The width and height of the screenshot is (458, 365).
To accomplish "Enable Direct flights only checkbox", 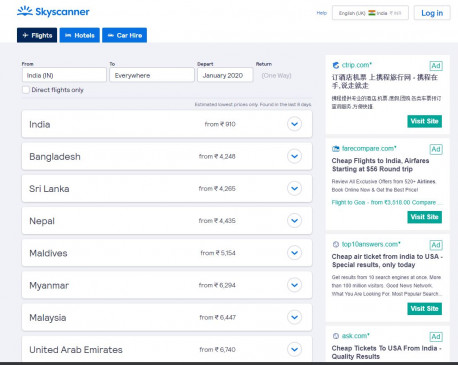I will pyautogui.click(x=26, y=90).
